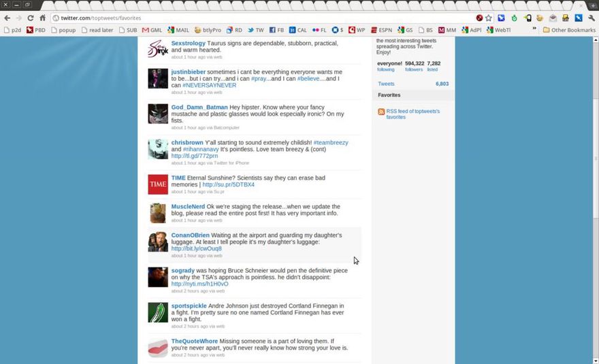Click the followers count link
This screenshot has height=364, width=599.
[x=415, y=66]
